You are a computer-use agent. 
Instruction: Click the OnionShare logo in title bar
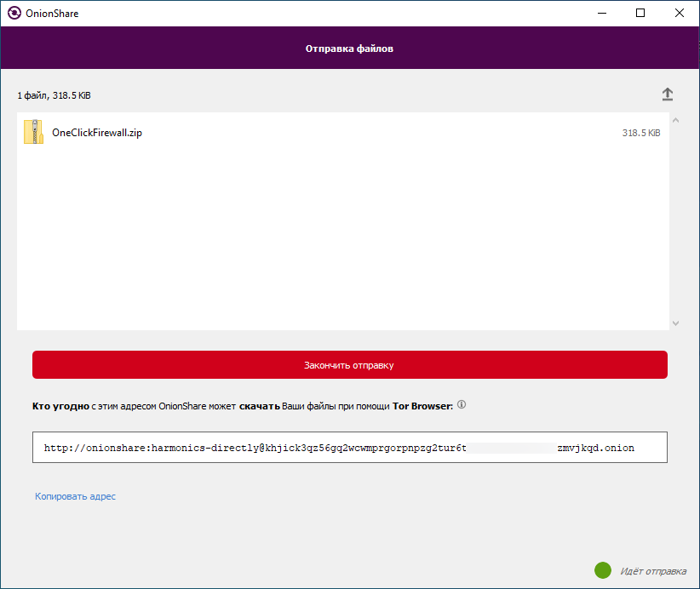tap(14, 14)
